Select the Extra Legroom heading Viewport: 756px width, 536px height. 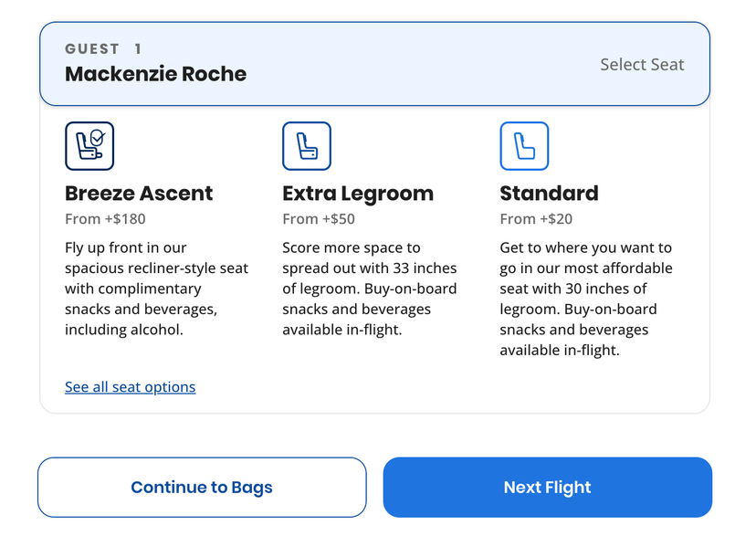click(358, 194)
